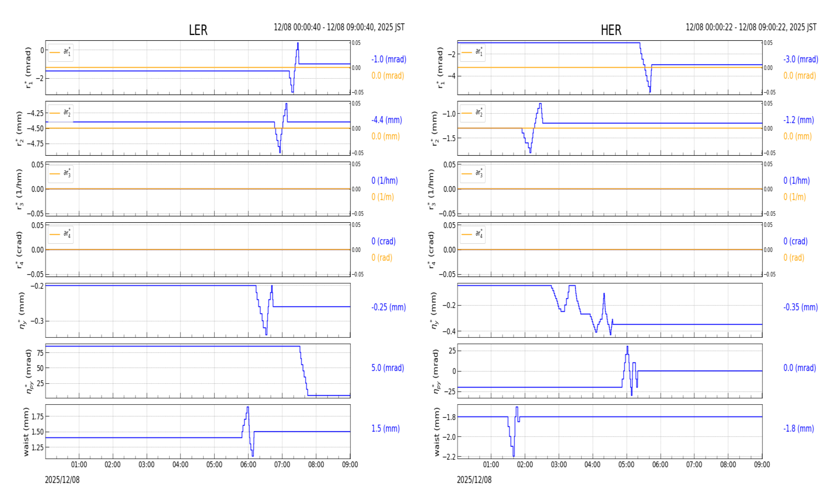The height and width of the screenshot is (504, 824).
Task: Click the LER r4* (crad) y-axis label
Action: coord(19,250)
